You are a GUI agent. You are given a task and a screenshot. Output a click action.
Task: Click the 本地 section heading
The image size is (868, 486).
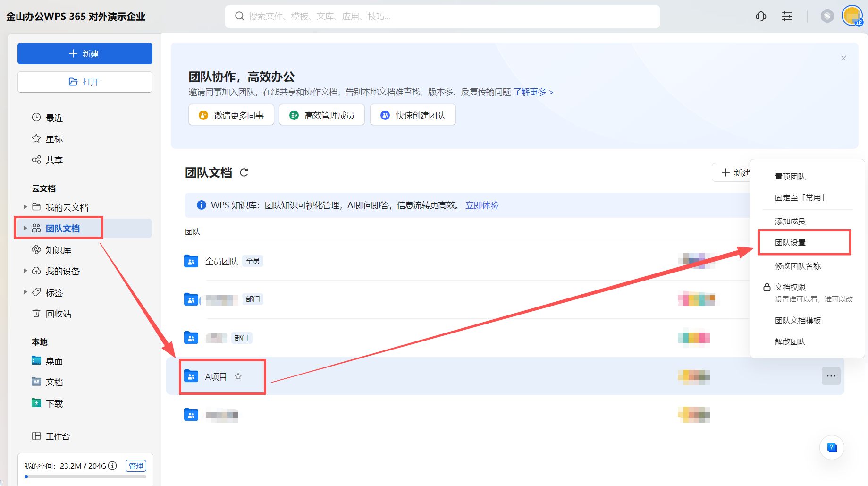[40, 342]
